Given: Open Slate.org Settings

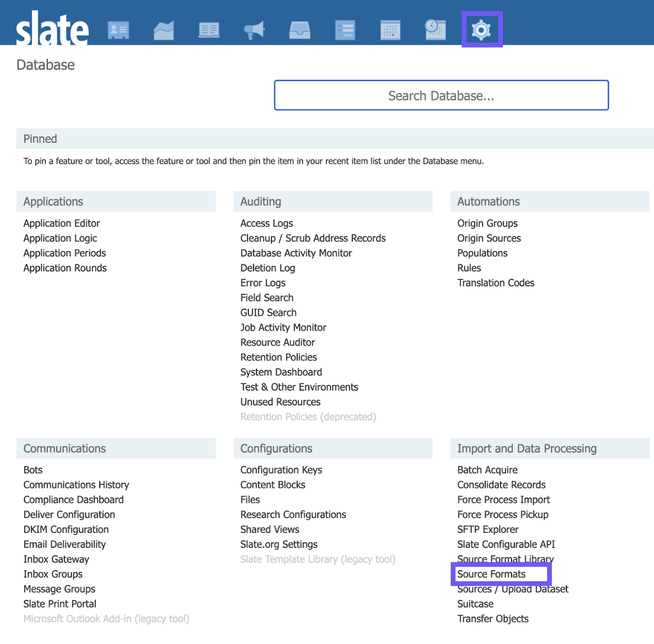Looking at the screenshot, I should (279, 544).
